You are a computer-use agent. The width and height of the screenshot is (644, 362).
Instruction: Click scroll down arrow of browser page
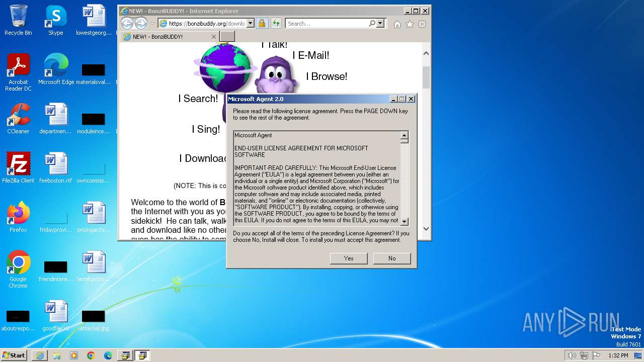click(426, 228)
